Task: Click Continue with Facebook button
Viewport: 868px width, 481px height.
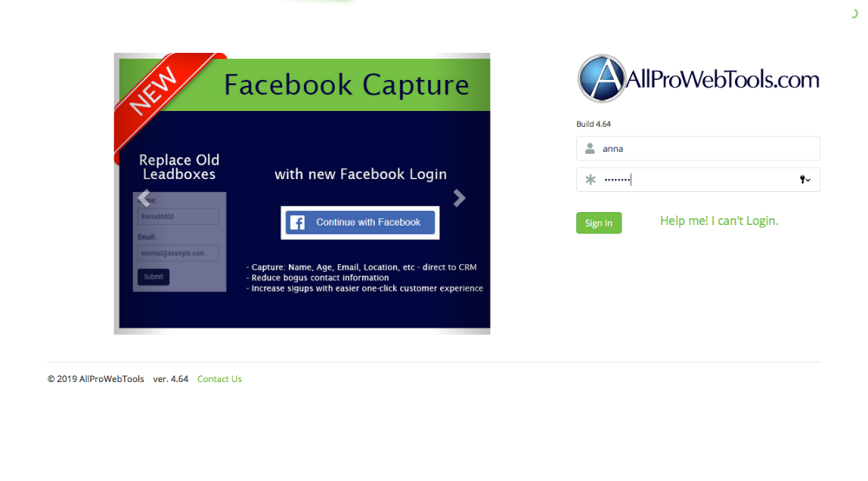Action: point(360,222)
